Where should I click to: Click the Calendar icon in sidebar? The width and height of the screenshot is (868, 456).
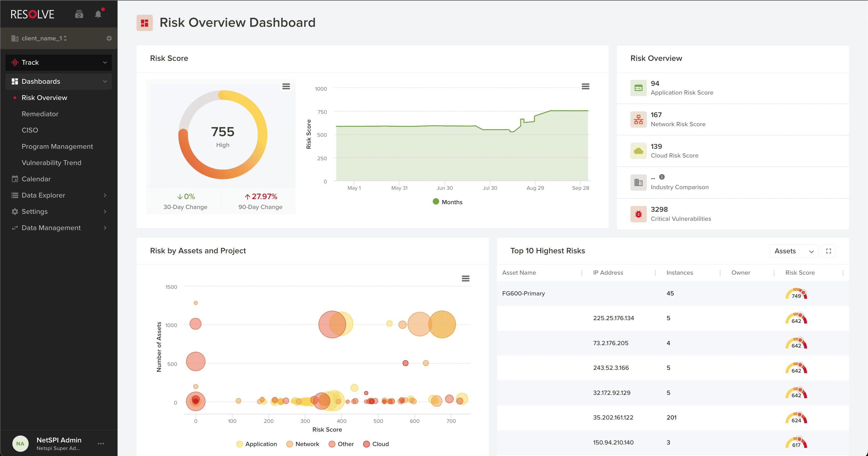[x=15, y=179]
